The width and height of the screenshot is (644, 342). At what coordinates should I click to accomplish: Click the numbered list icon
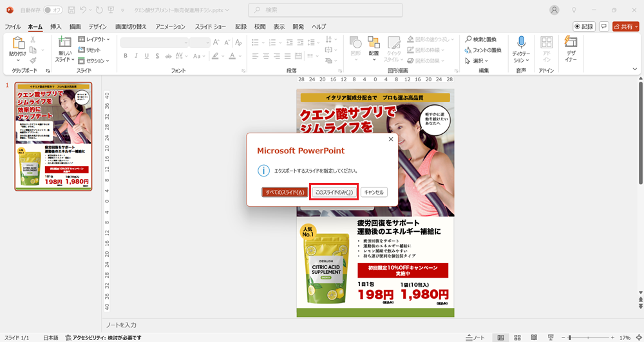click(272, 43)
